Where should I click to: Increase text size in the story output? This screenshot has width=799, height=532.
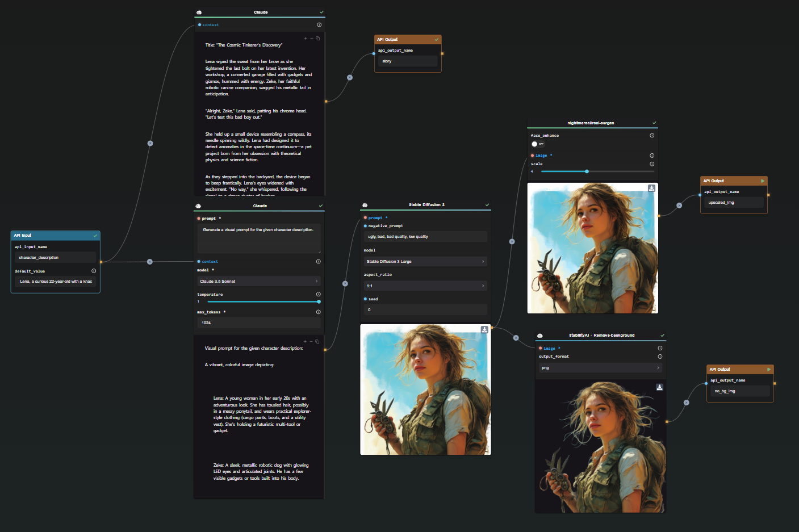(306, 39)
